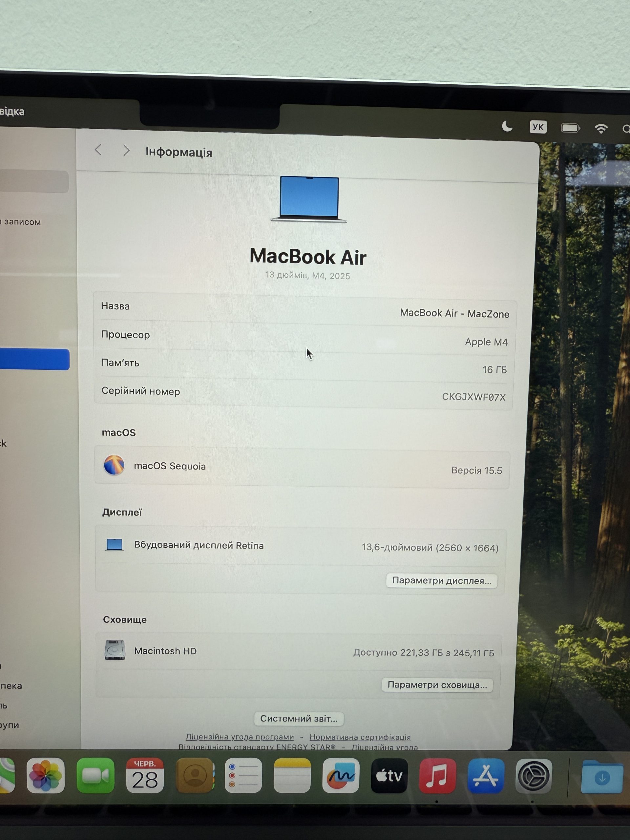
Task: Click the macOS Sequoia label
Action: [170, 466]
